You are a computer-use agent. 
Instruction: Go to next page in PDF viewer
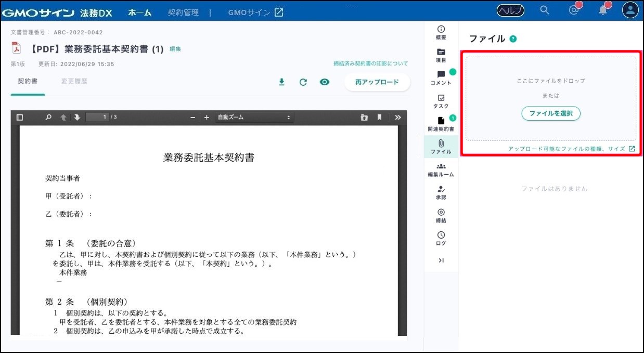click(x=77, y=117)
